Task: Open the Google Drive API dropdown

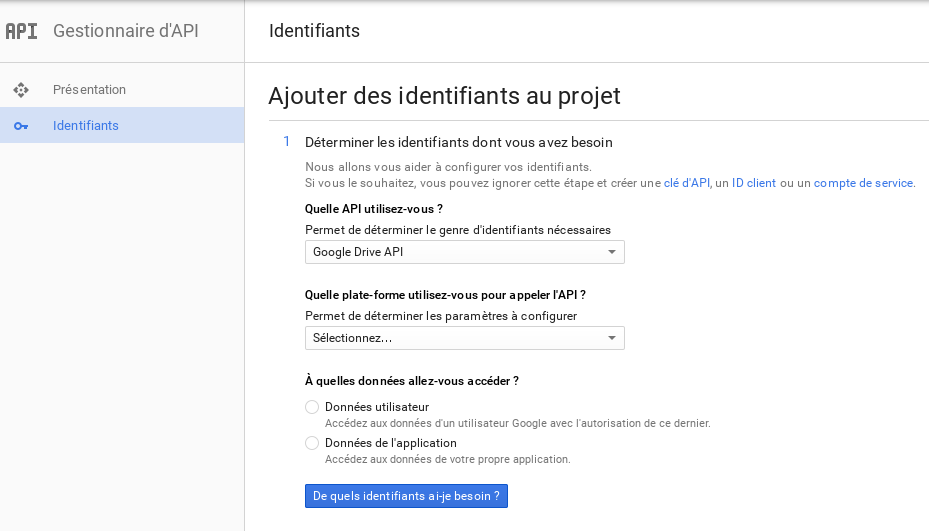Action: pos(464,252)
